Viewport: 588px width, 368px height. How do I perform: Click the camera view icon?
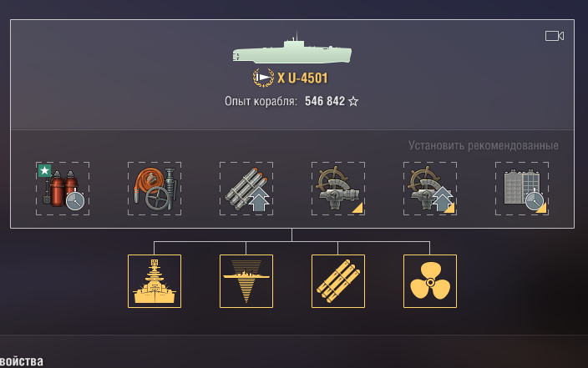pyautogui.click(x=555, y=36)
